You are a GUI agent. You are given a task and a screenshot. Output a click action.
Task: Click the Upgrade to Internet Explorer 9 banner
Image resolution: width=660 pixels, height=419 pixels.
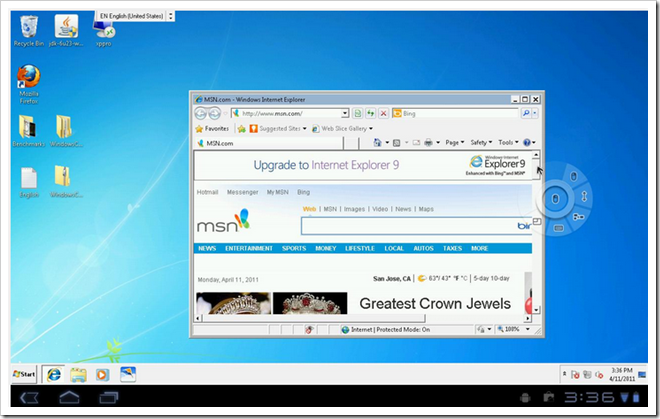362,165
